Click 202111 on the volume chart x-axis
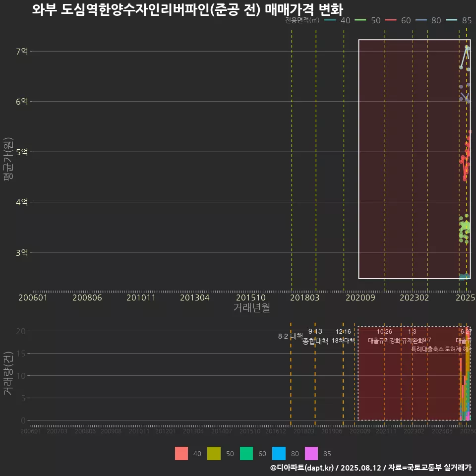This screenshot has width=476, height=476. pyautogui.click(x=386, y=431)
